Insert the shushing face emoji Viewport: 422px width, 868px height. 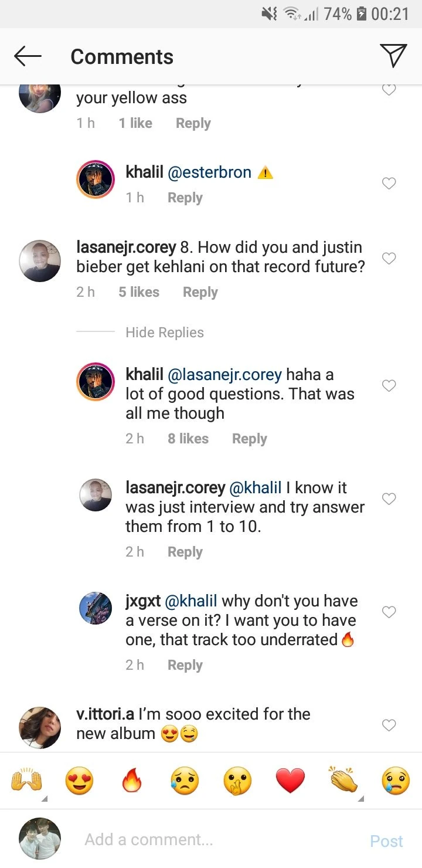pos(237,781)
